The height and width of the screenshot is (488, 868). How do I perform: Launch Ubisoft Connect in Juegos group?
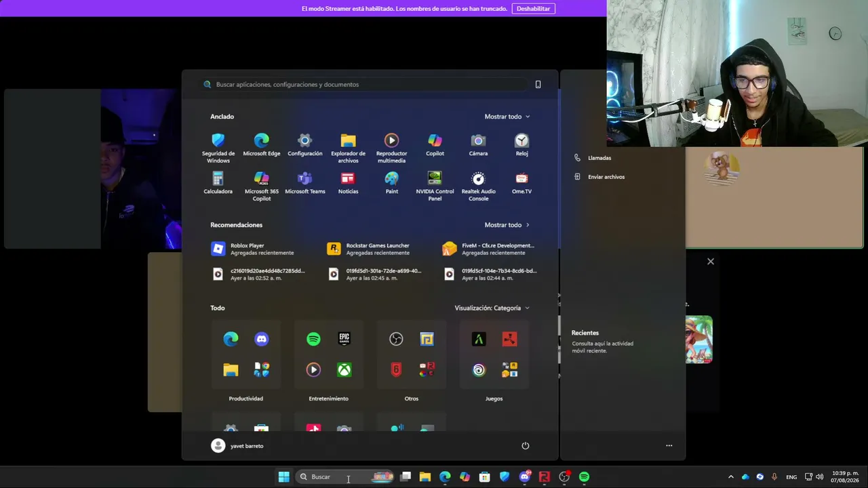479,369
